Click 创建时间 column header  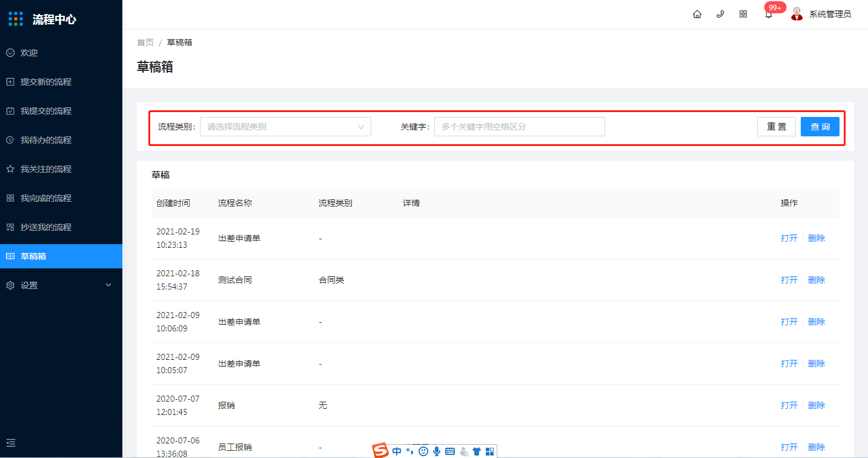coord(173,203)
